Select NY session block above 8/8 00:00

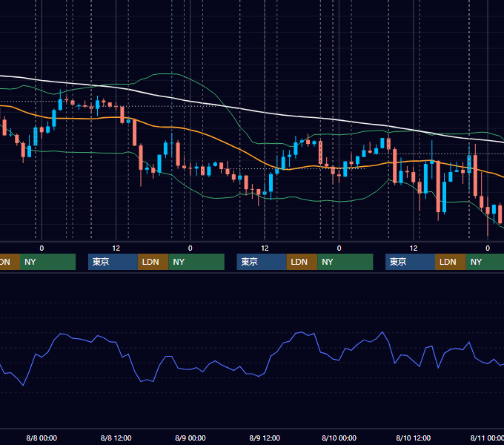[47, 262]
